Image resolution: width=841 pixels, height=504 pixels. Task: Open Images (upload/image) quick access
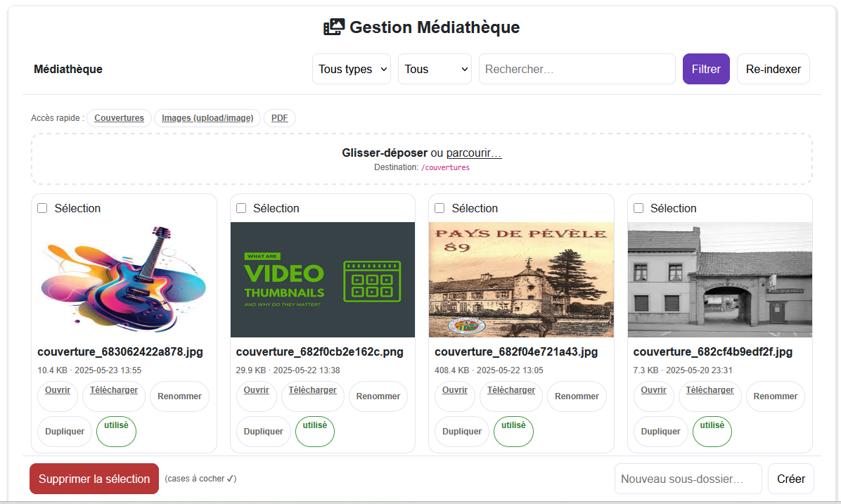[x=207, y=117]
